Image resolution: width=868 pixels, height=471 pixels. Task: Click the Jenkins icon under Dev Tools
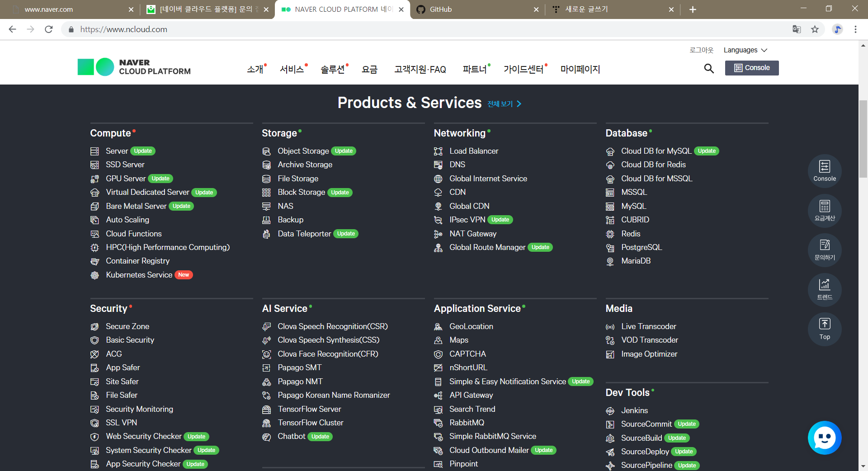pyautogui.click(x=610, y=410)
